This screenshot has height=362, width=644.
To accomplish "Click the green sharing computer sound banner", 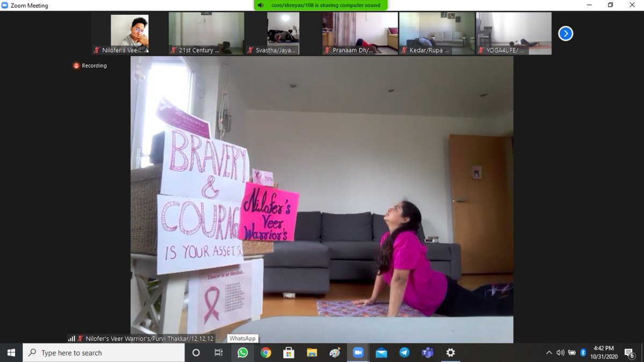I will pos(320,5).
